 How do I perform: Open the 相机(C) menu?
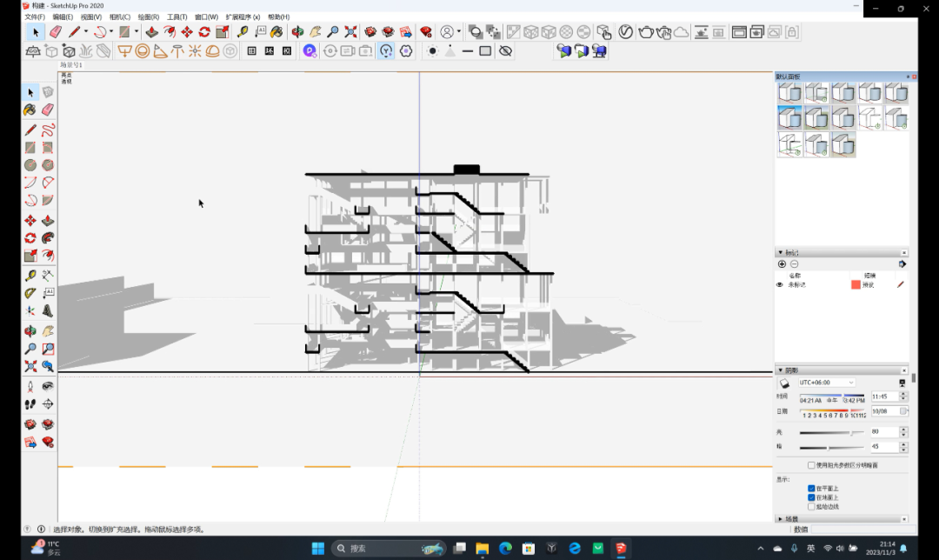click(x=120, y=17)
